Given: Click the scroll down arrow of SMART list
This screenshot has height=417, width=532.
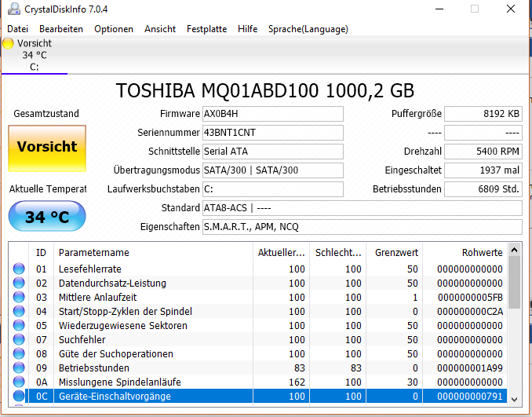Looking at the screenshot, I should [515, 400].
